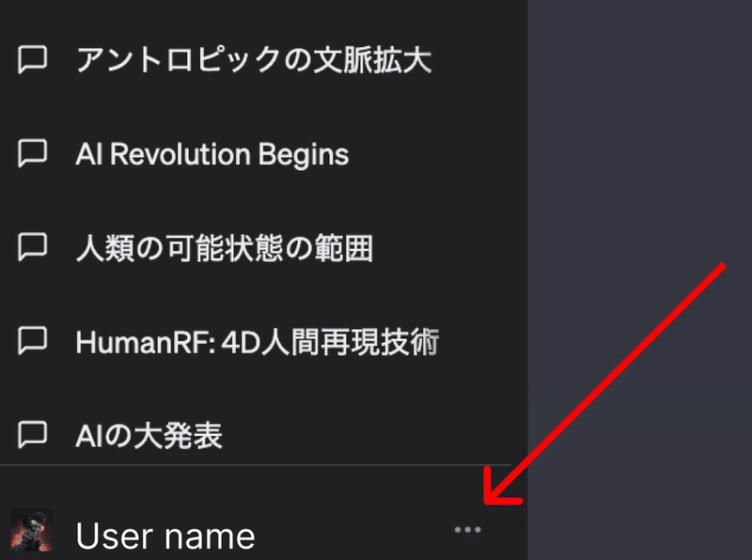Open the アントロピックの文脈拡大 conversation

[x=254, y=60]
